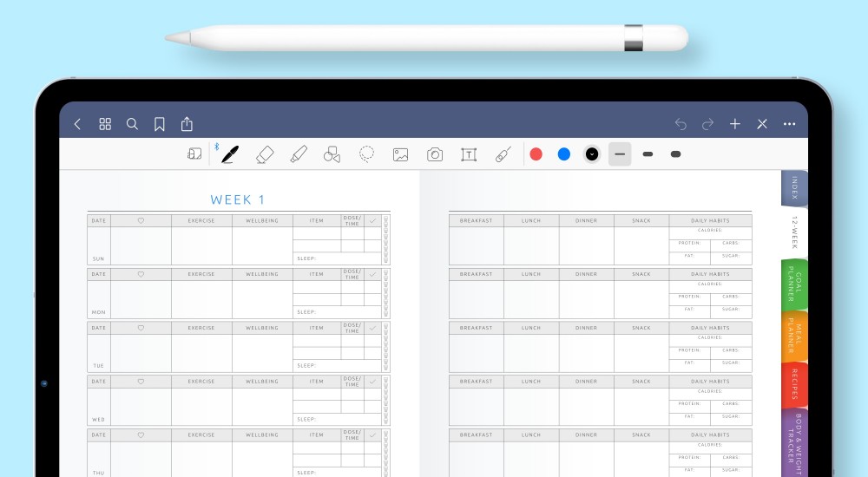Open the BODY & WEIGHT TRACKER tab
Screen dimensions: 868x477
[x=794, y=442]
